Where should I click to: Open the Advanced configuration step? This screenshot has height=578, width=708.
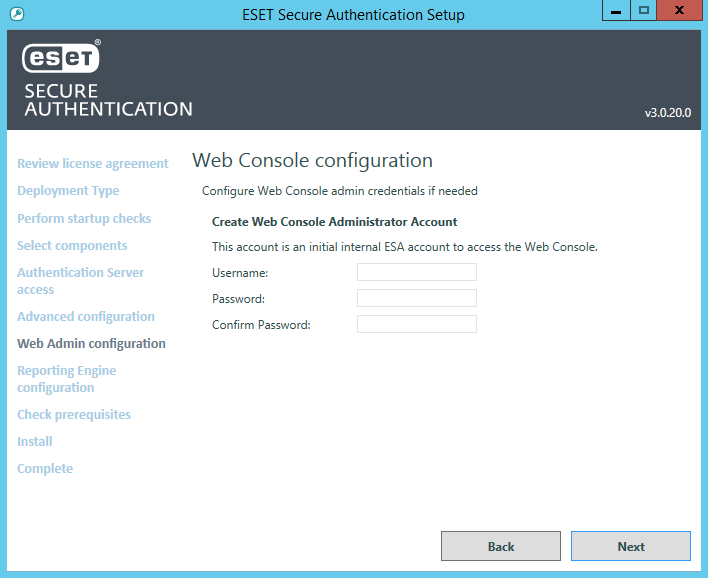point(86,316)
